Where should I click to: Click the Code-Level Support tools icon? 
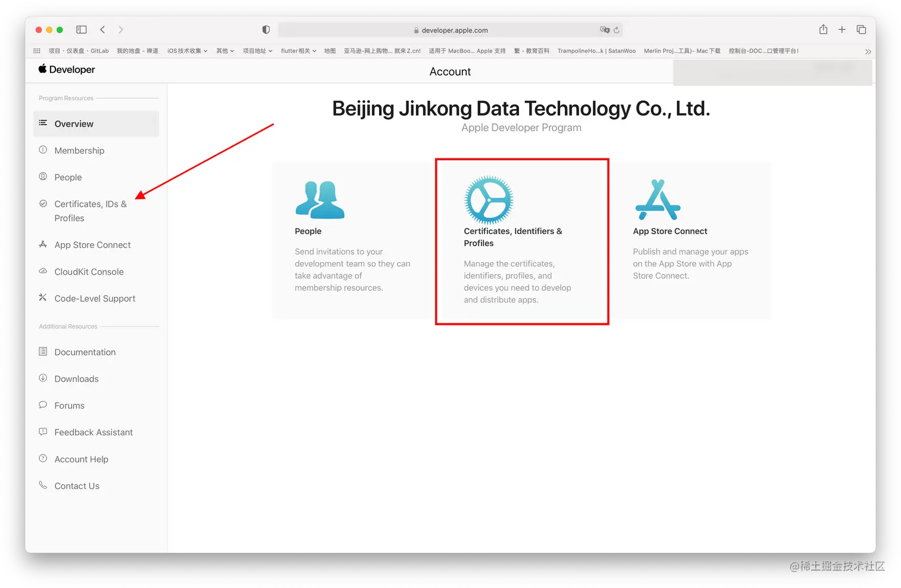pos(43,297)
